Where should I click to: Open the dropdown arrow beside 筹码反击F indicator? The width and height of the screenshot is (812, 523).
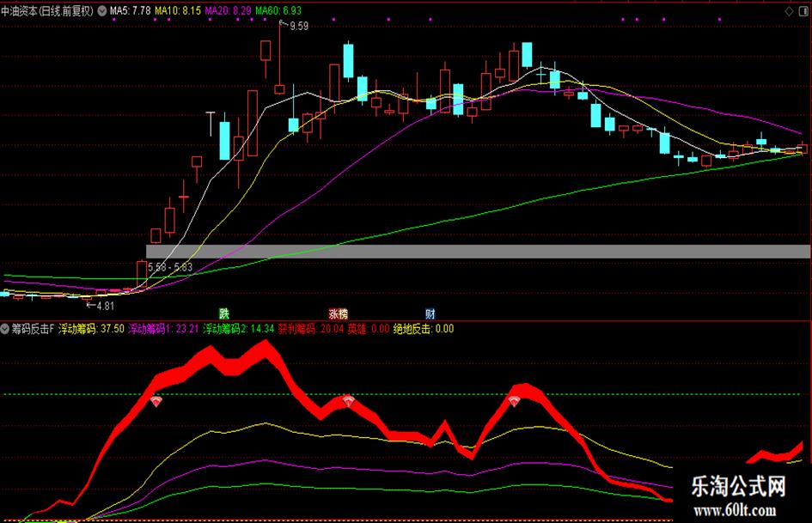[x=4, y=328]
